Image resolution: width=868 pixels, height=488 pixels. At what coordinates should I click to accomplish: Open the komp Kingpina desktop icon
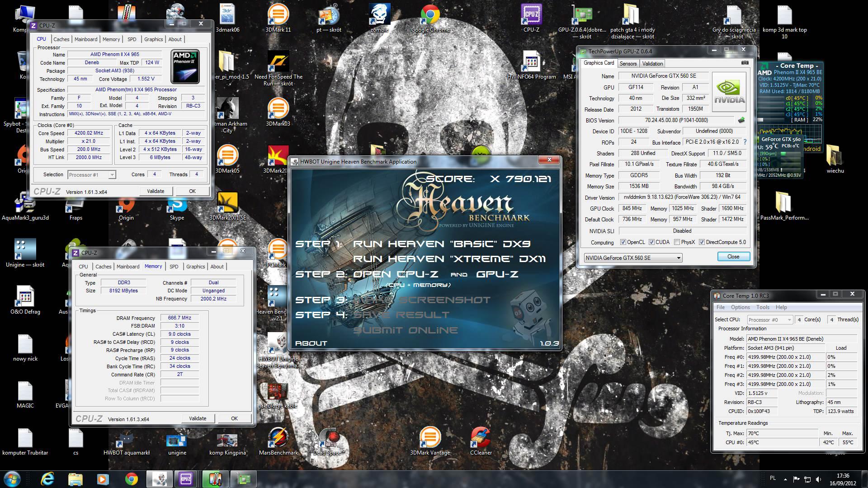(227, 443)
